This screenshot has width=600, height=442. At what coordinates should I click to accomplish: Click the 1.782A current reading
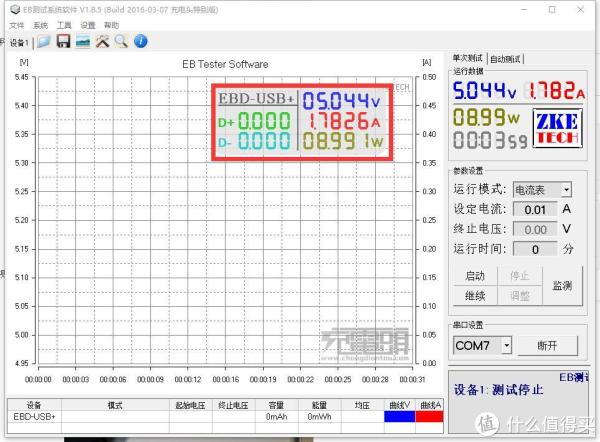[x=556, y=91]
